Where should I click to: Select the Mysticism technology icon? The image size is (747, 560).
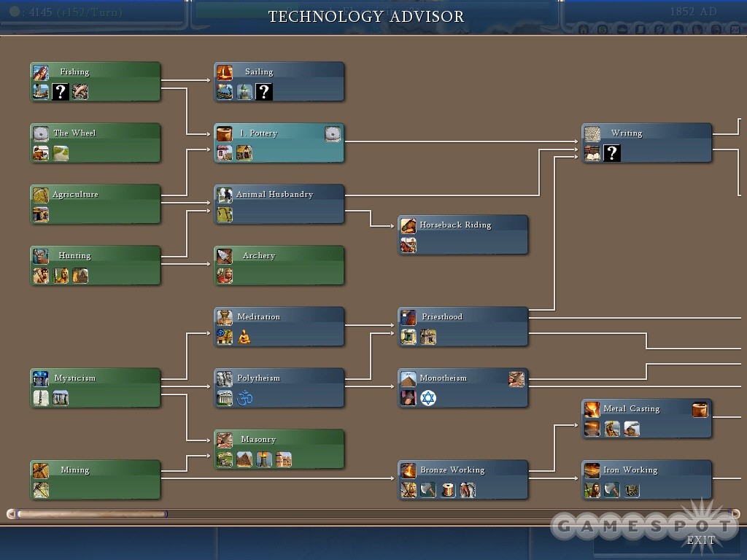tap(41, 378)
